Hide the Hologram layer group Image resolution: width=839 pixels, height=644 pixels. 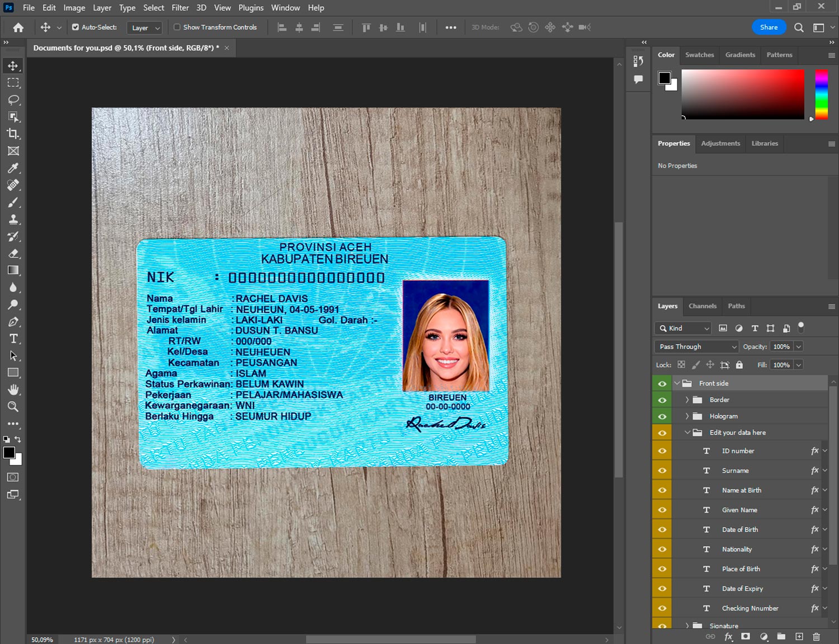pyautogui.click(x=662, y=416)
